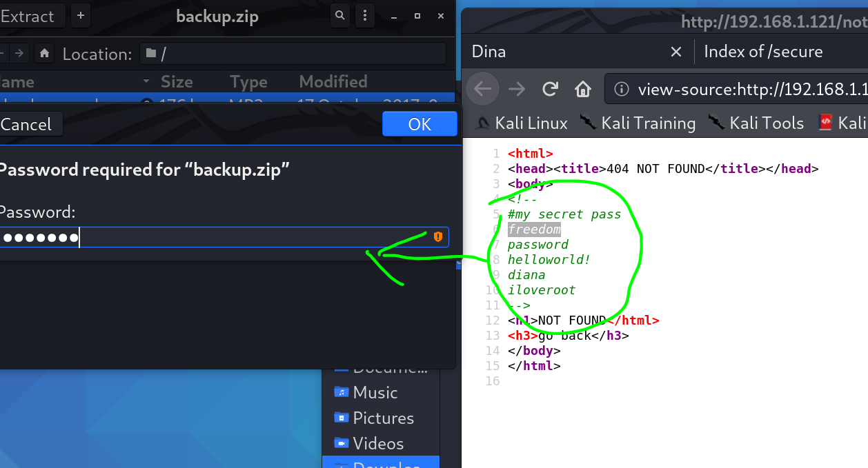Select the Dina tab
Image resolution: width=868 pixels, height=468 pixels.
click(x=552, y=52)
